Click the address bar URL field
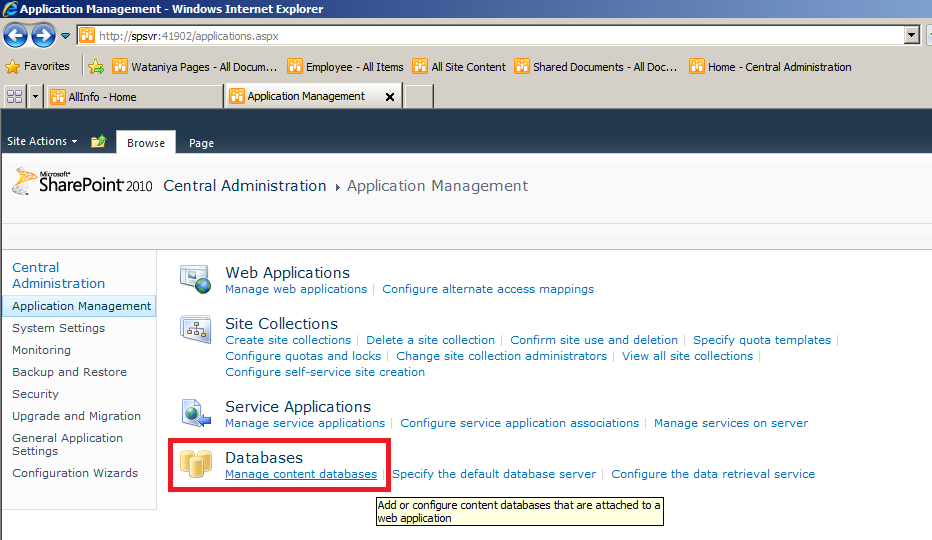 tap(490, 36)
